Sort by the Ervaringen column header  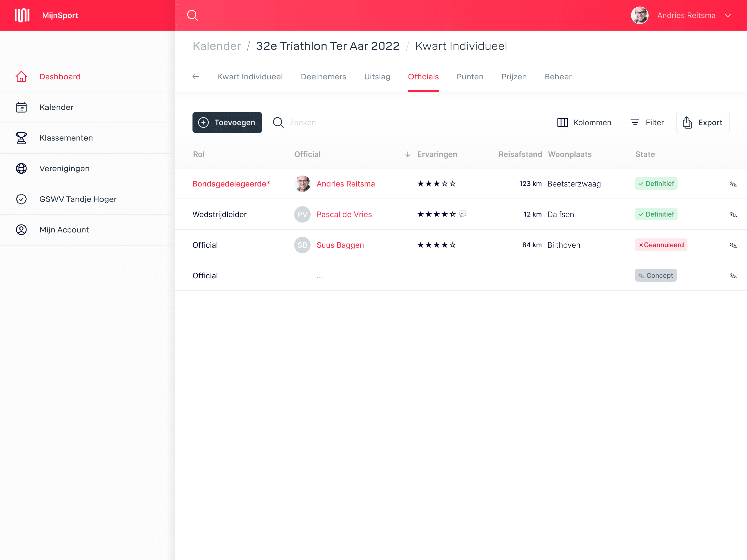[437, 154]
